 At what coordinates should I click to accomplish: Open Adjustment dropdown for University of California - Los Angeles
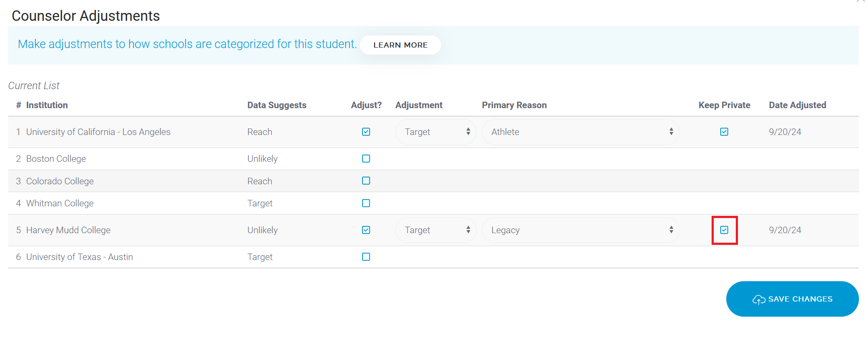click(x=436, y=132)
